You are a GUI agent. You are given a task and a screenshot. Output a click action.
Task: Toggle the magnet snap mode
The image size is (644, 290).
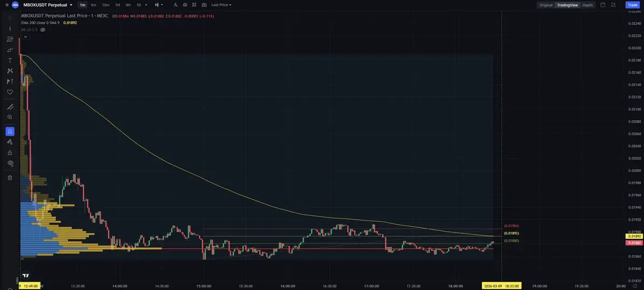coord(10,132)
